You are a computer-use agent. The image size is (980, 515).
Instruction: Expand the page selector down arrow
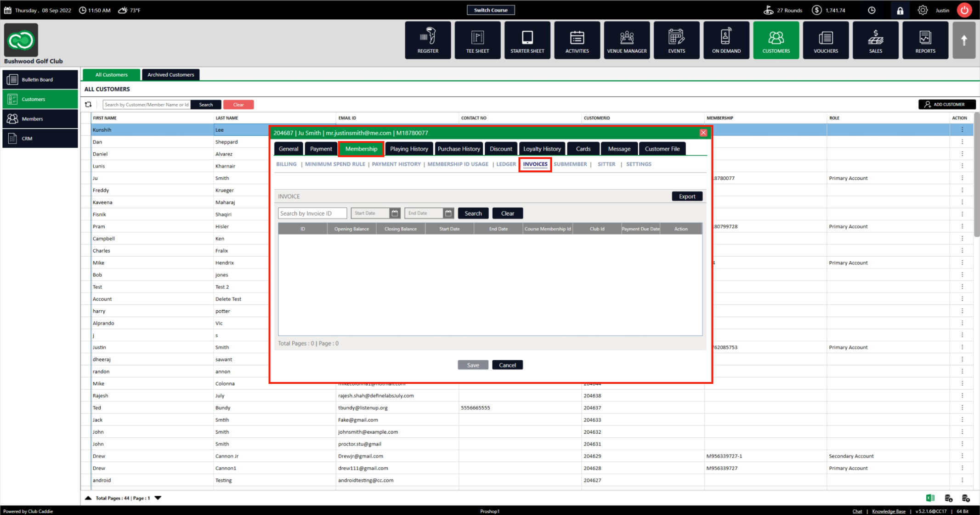pyautogui.click(x=158, y=498)
